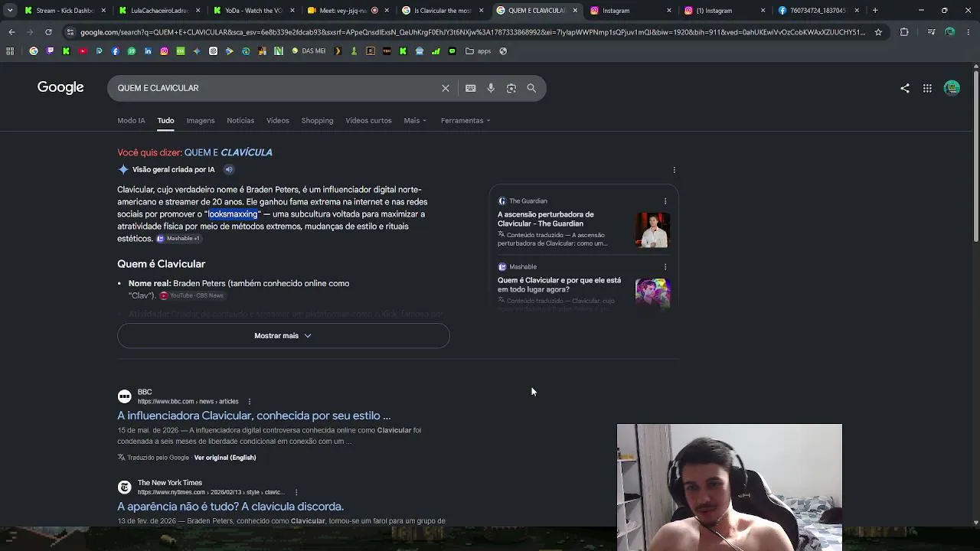Image resolution: width=980 pixels, height=551 pixels.
Task: Select the Vídeos curtos results tab
Action: (x=368, y=120)
